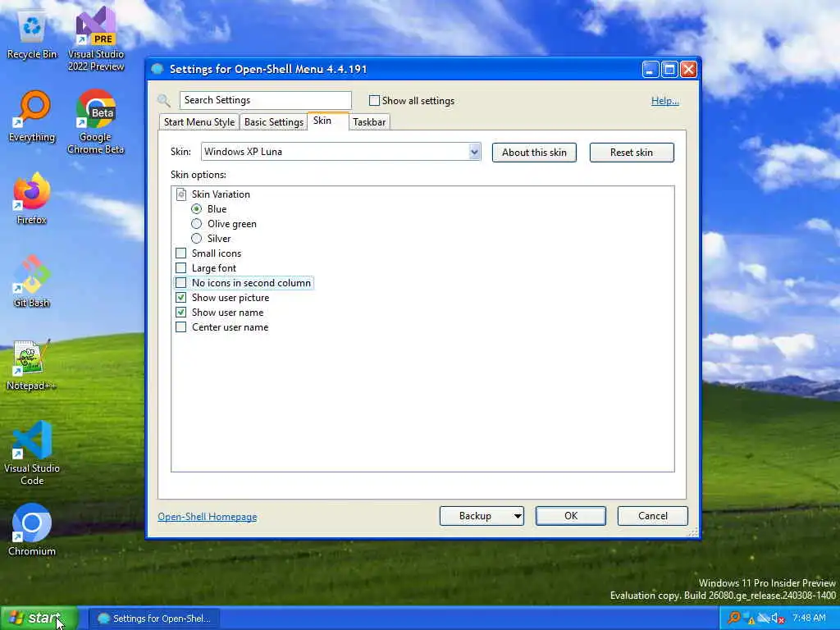Screen dimensions: 840x630
Task: Click the window resize grip in dialog corner
Action: [692, 532]
